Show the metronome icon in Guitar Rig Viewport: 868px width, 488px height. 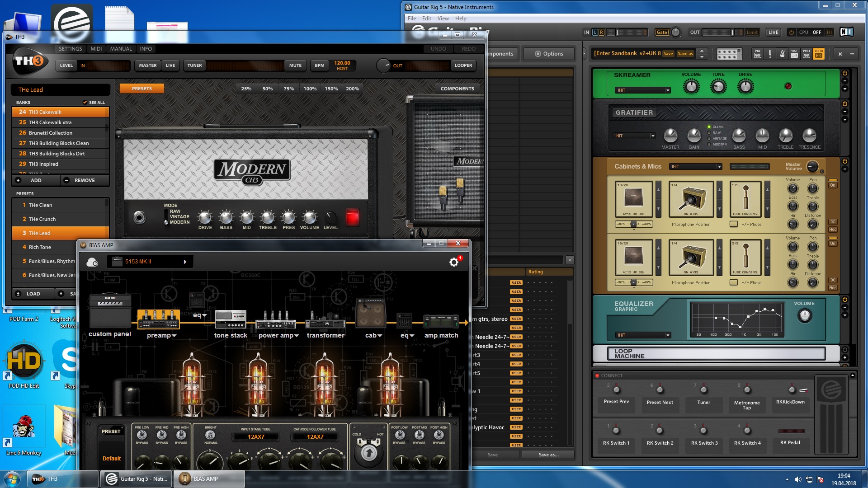click(782, 54)
